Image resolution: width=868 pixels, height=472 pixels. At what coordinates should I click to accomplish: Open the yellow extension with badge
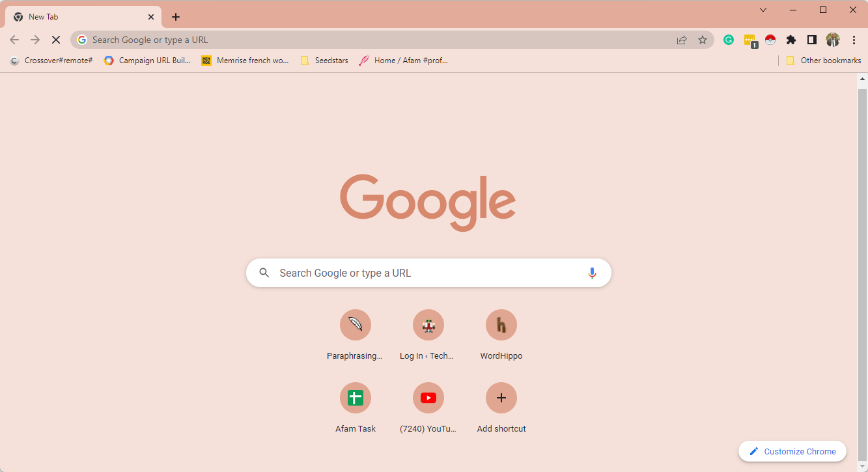pos(750,40)
